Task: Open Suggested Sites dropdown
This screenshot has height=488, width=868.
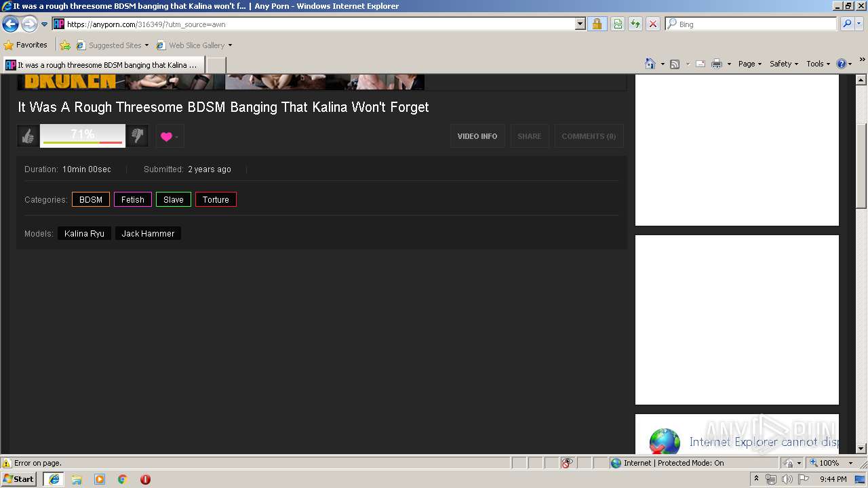Action: coord(113,45)
